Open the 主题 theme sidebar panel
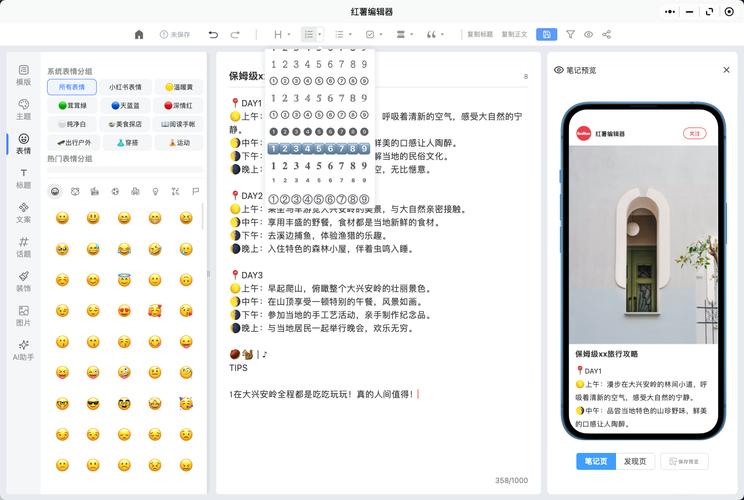Screen dimensions: 744x500 coord(24,109)
